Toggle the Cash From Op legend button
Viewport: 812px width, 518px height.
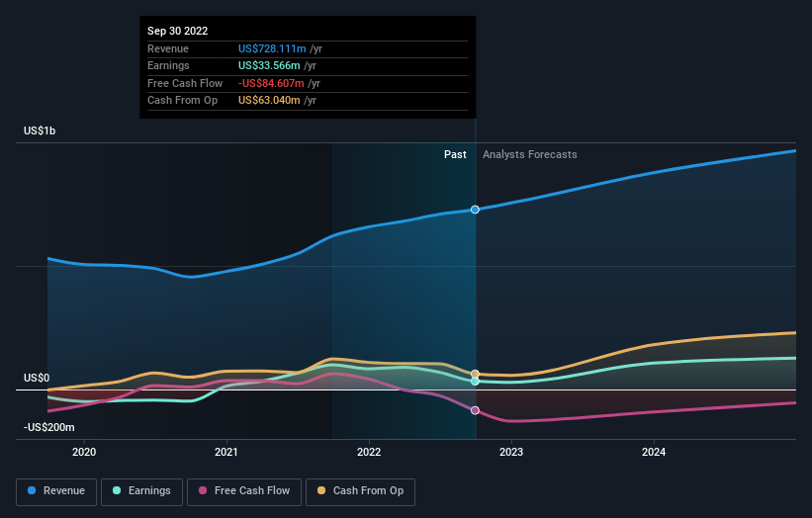pyautogui.click(x=360, y=491)
